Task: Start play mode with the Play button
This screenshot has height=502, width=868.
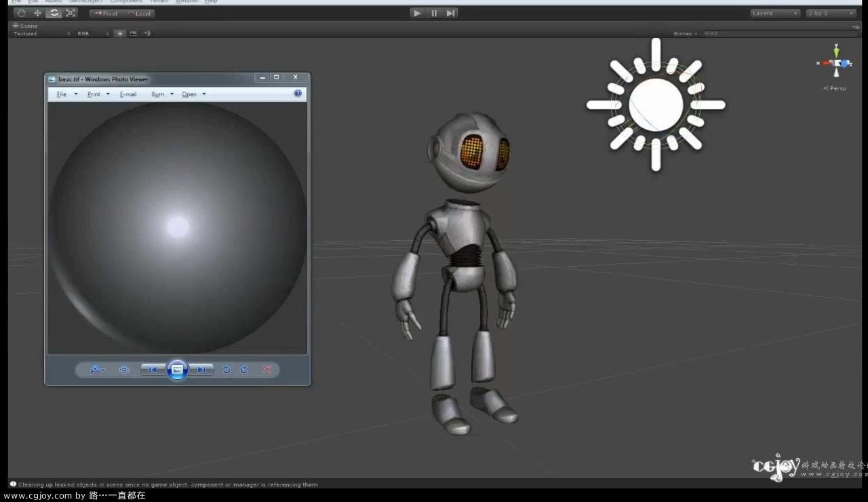Action: (x=417, y=13)
